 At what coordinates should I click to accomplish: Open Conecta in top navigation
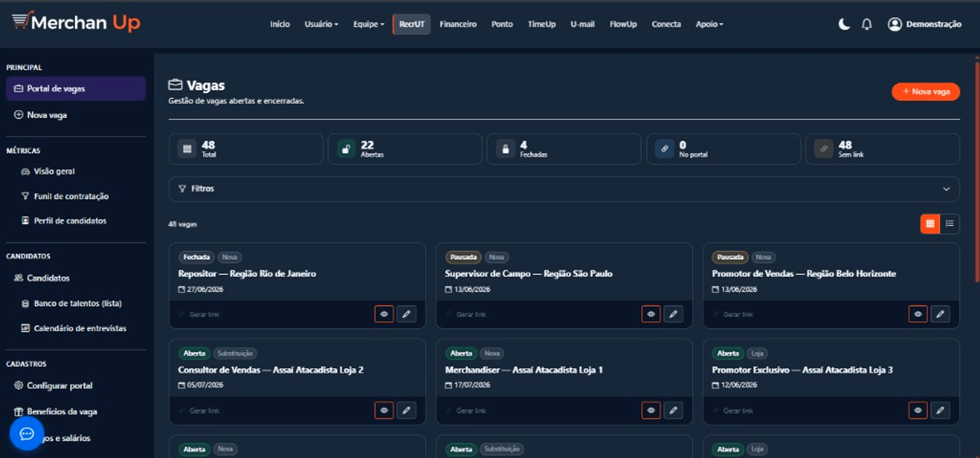pyautogui.click(x=666, y=24)
